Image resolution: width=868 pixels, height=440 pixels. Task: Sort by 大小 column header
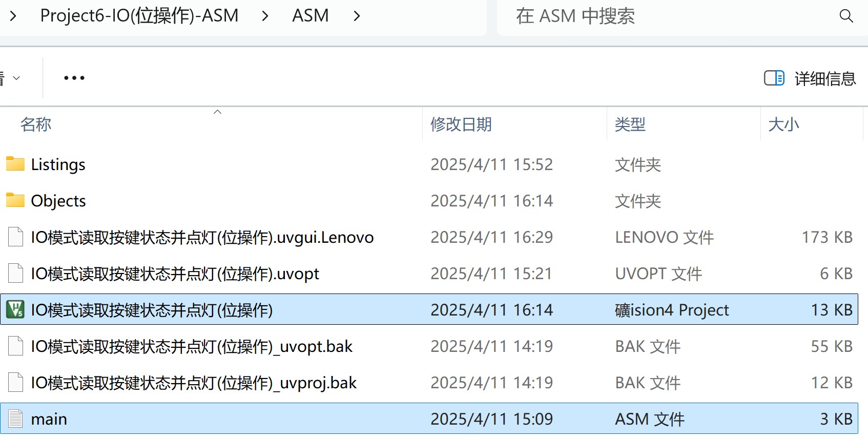coord(784,124)
